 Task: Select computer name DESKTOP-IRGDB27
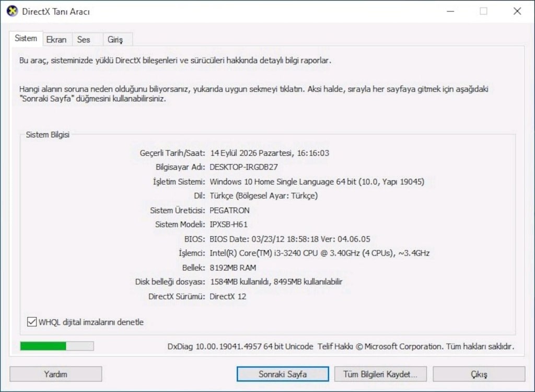[243, 167]
